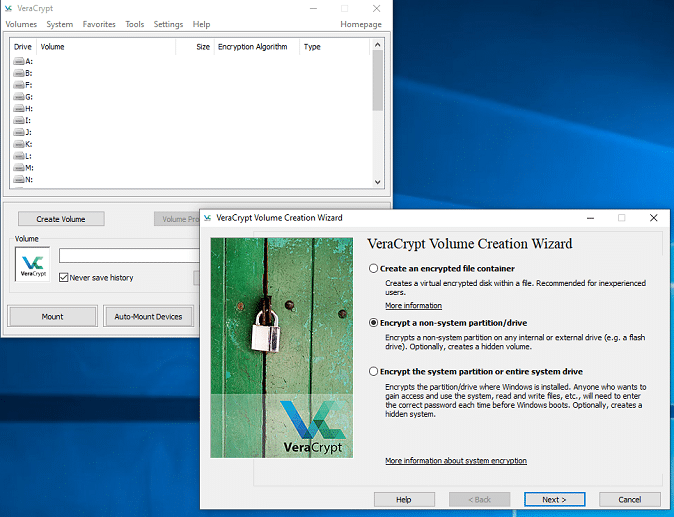
Task: Click the VeraCrypt logo in the Volume group
Action: (33, 264)
